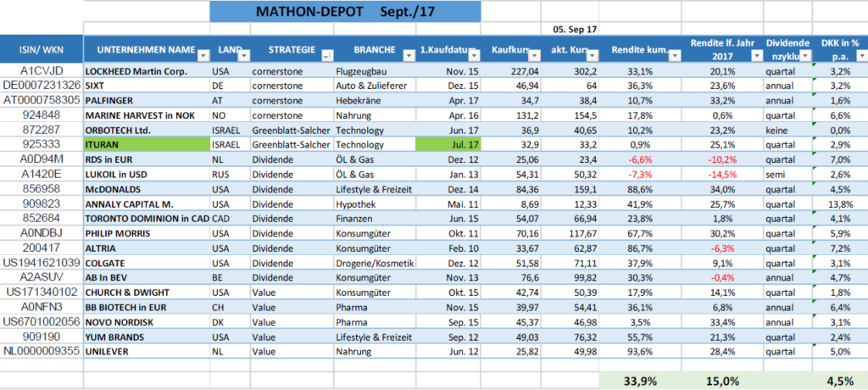Open the Dividendenzyklus column filter dropdown
Viewport: 868px width, 390px height.
805,55
